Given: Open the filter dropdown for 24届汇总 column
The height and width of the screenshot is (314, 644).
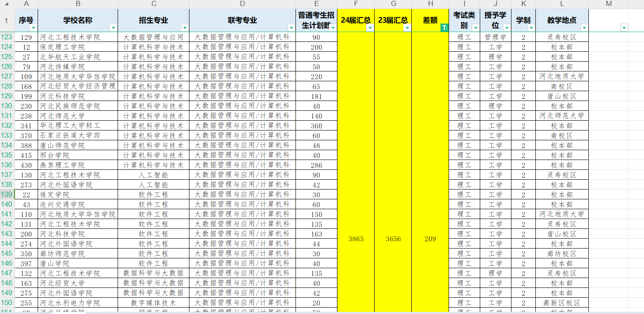Looking at the screenshot, I should [370, 28].
